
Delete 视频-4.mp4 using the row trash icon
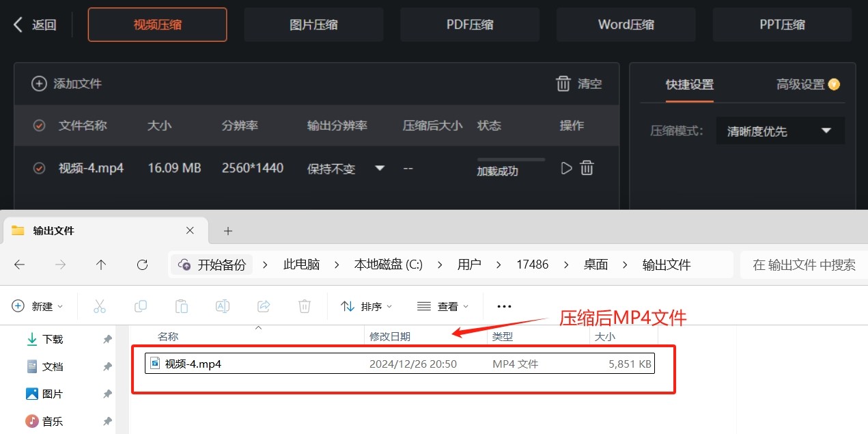[587, 168]
